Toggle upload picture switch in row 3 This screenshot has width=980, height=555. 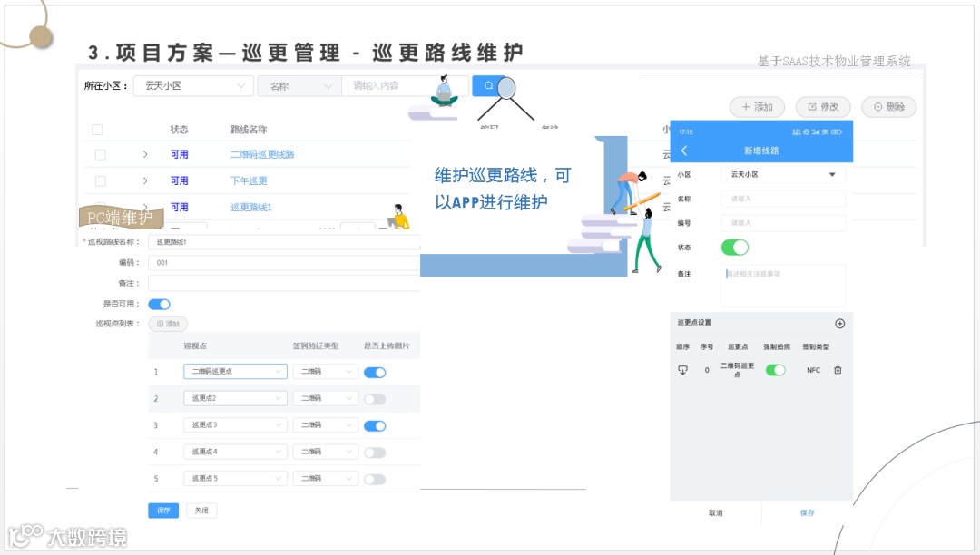tap(375, 425)
